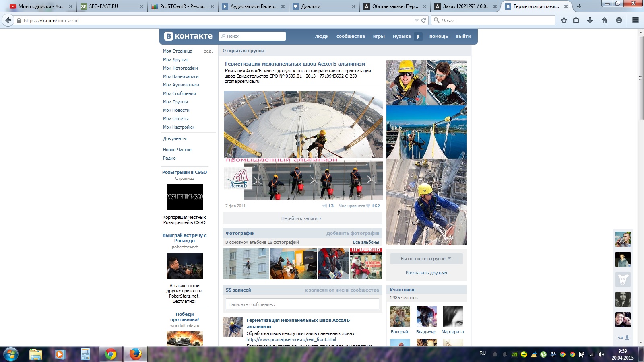
Task: Open the 'Общие заказы Пер...' tab
Action: tap(395, 6)
